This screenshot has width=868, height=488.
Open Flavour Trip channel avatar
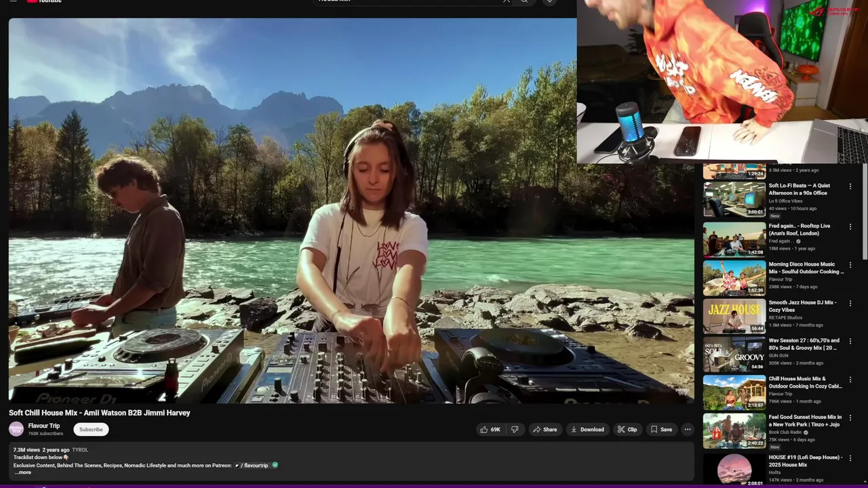tap(16, 429)
